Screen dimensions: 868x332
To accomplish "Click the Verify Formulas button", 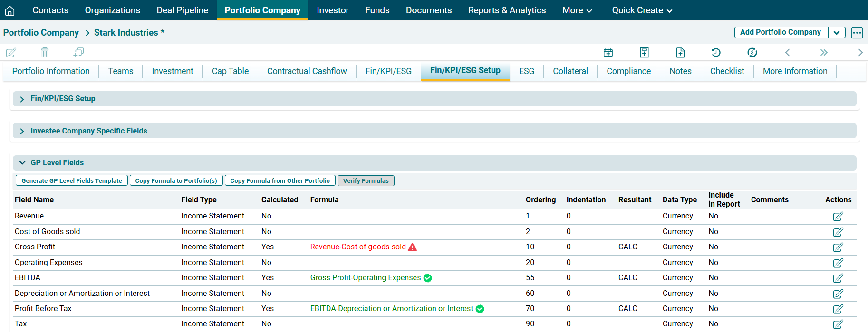I will [366, 181].
